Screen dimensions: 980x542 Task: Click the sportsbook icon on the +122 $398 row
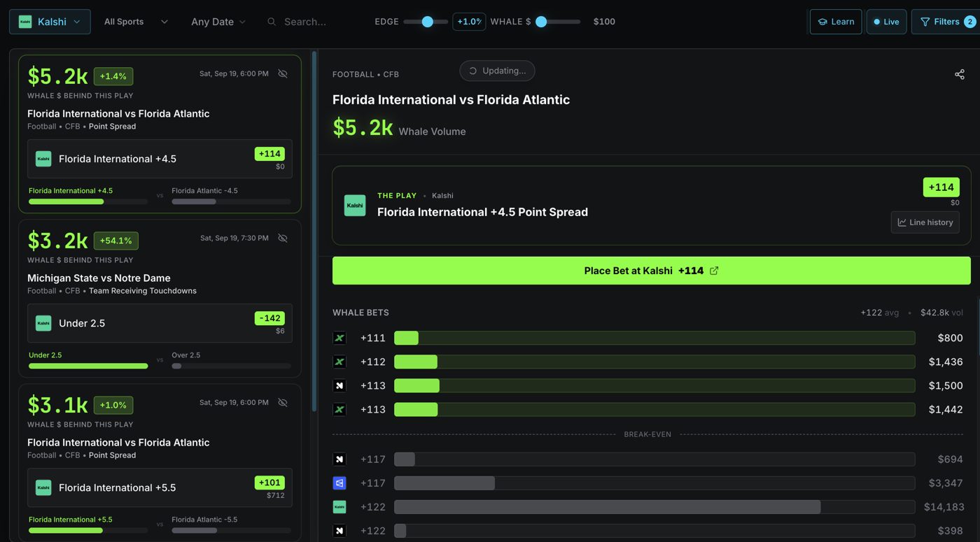(x=339, y=531)
